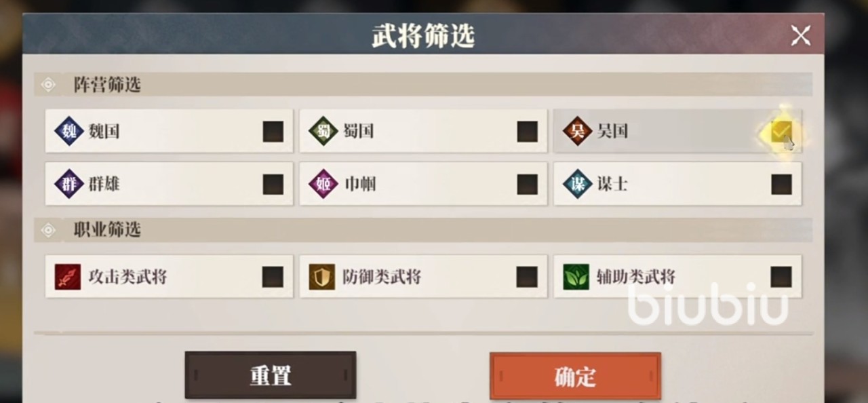Viewport: 868px width, 403px height.
Task: Click the purple 群 faction diamond icon
Action: pos(68,184)
